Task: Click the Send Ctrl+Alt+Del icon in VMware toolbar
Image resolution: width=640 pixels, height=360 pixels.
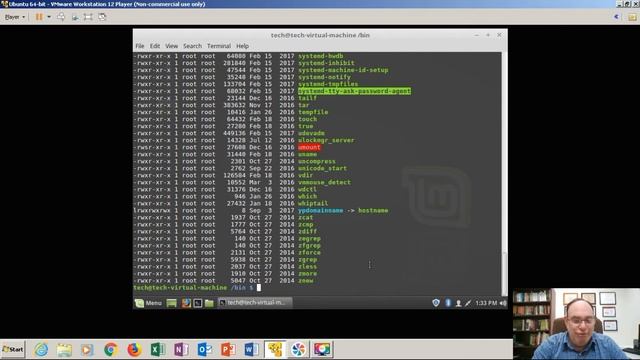Action: 61,17
